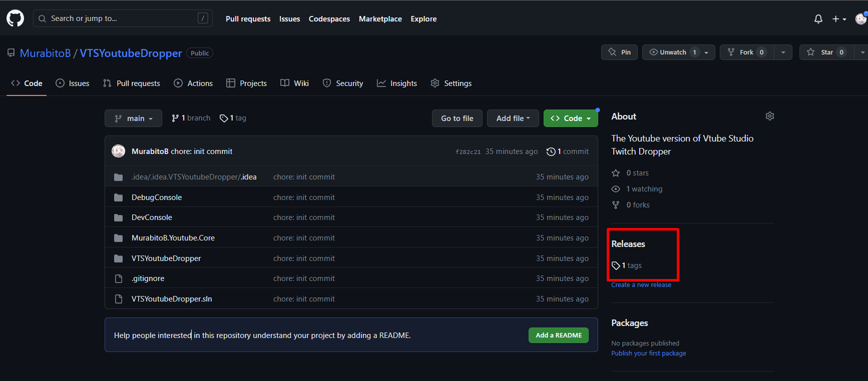Expand the Unwatch options arrow
This screenshot has width=868, height=381.
tap(707, 52)
